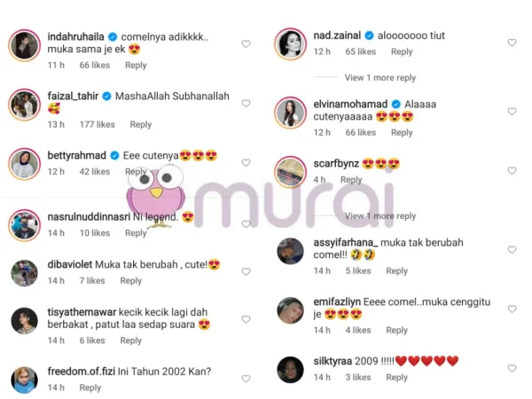This screenshot has height=399, width=532.
Task: Reply to faizal_tahir's MashaAllah comment
Action: click(x=140, y=124)
